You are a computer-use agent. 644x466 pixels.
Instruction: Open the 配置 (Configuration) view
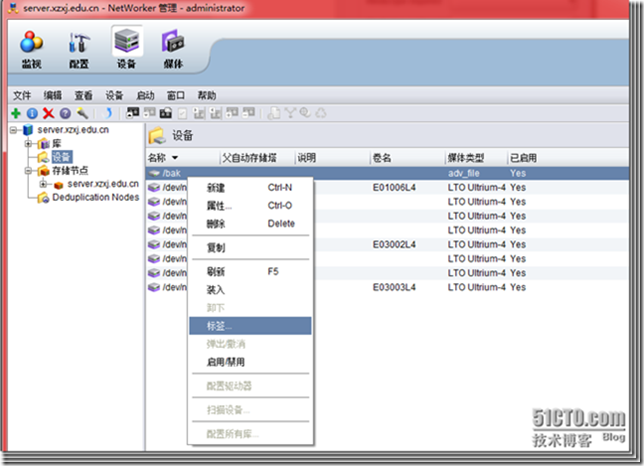click(79, 49)
